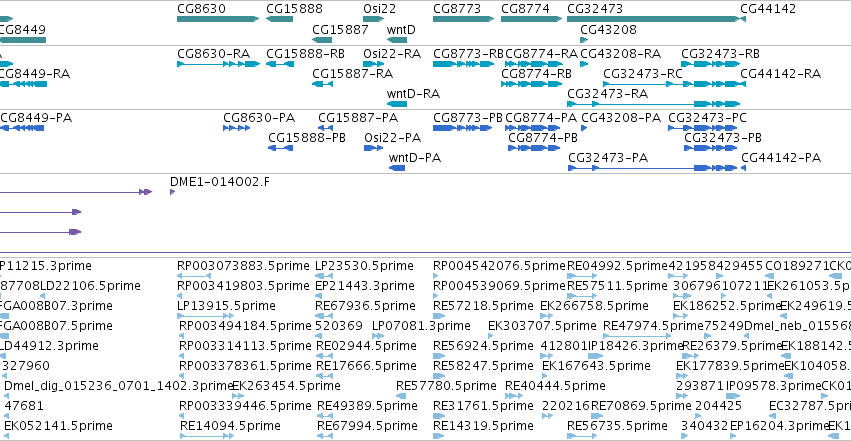Select the RE57218.5prime EST feature
This screenshot has width=851, height=441.
(439, 316)
